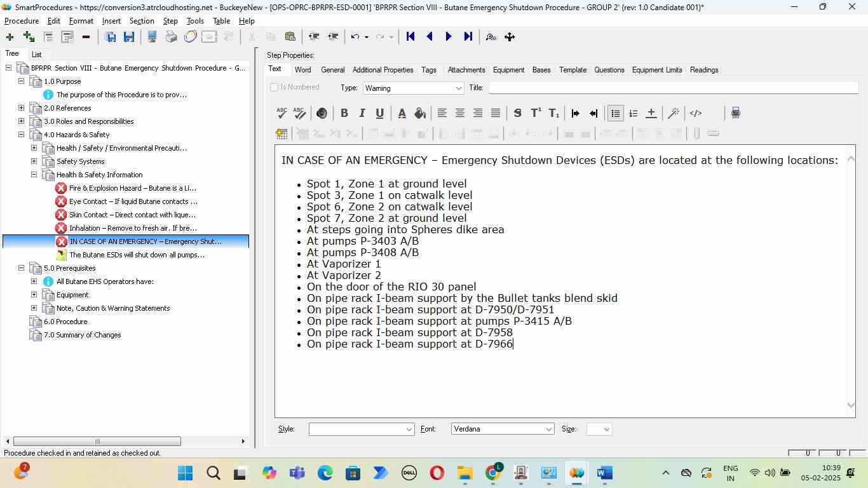Toggle bulleted list button
868x488 pixels.
[x=615, y=113]
